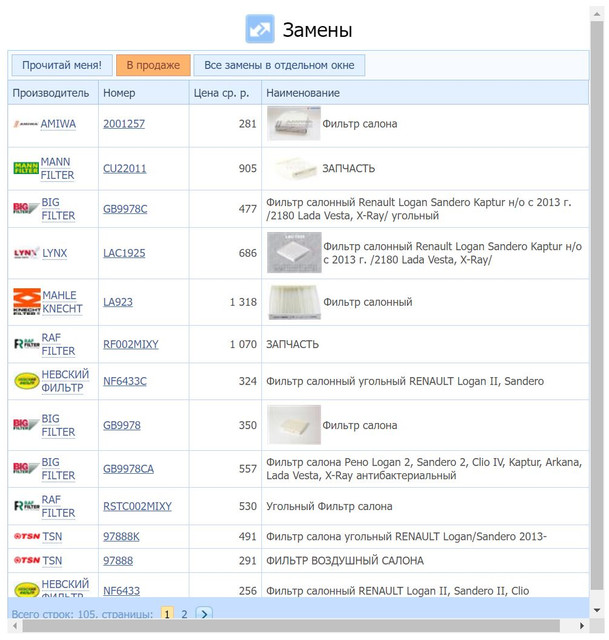View MAHLE LA923 filter thumbnail

(x=294, y=302)
